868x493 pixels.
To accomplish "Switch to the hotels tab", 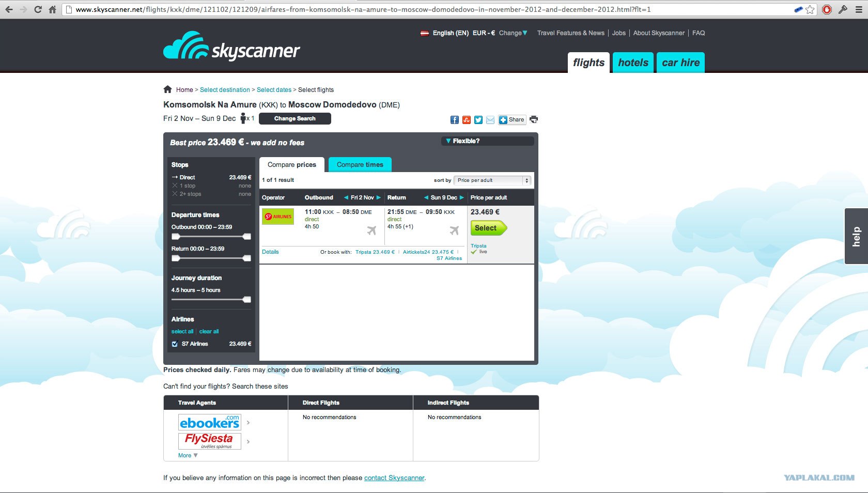I will tap(633, 63).
